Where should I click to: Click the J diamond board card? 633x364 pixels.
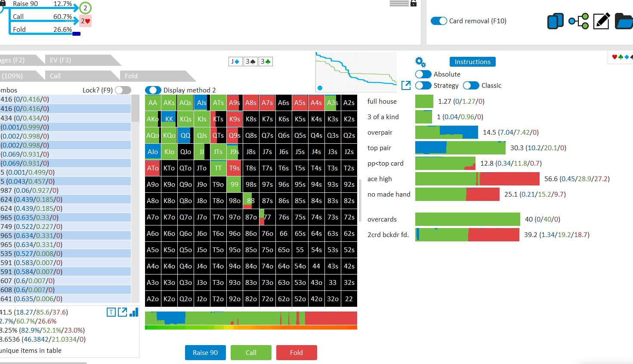point(235,62)
